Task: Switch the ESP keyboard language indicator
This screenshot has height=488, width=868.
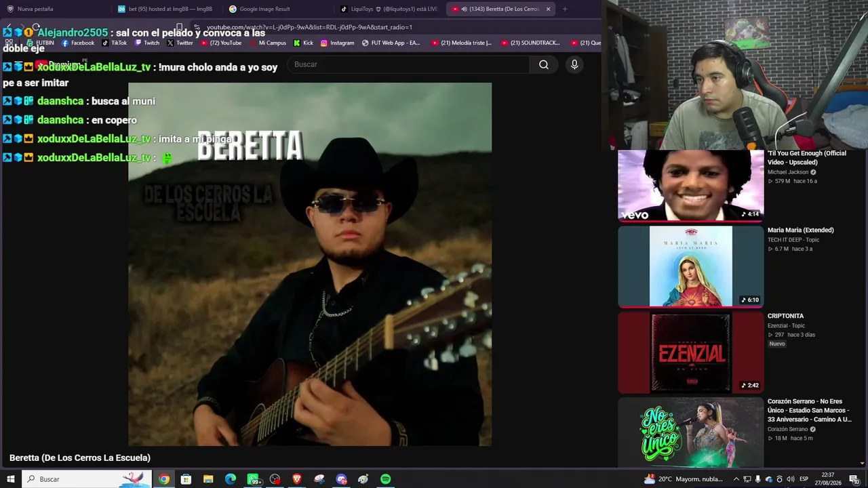Action: coord(804,479)
